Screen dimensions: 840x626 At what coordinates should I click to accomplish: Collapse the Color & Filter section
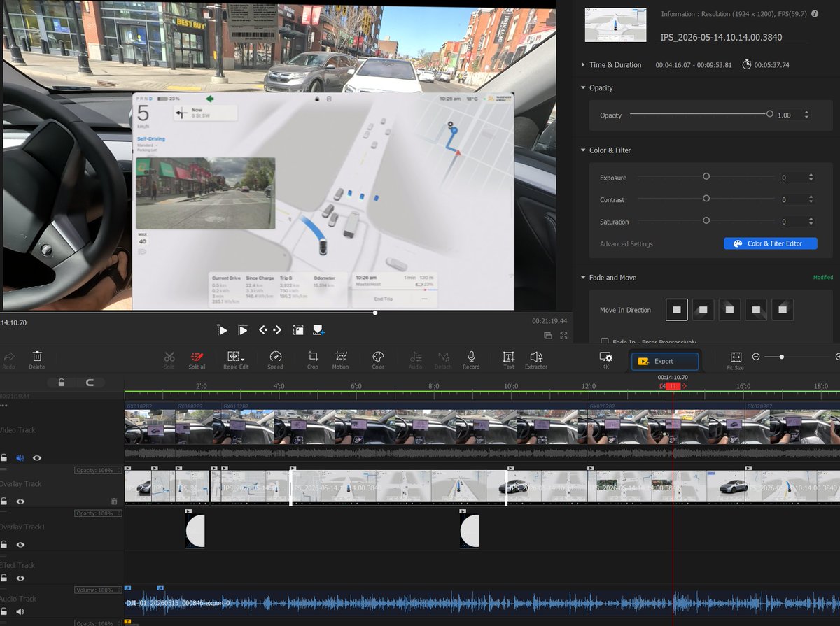(584, 150)
